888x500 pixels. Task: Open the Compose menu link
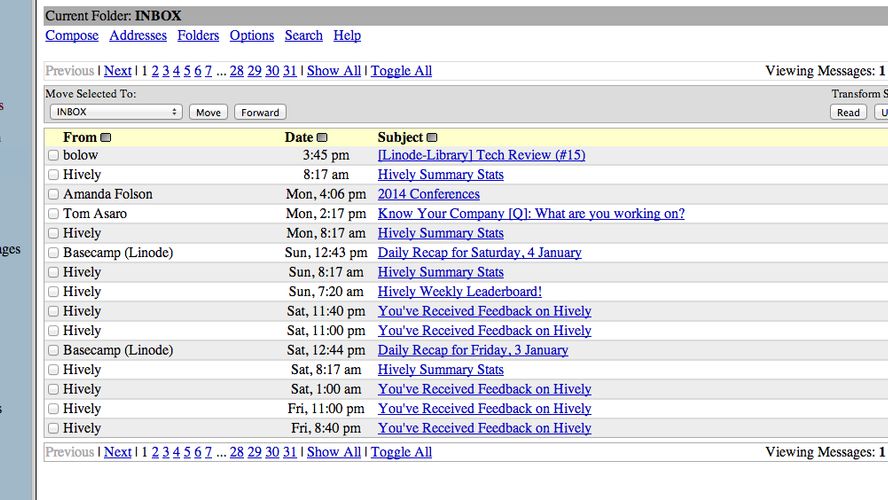pos(72,36)
